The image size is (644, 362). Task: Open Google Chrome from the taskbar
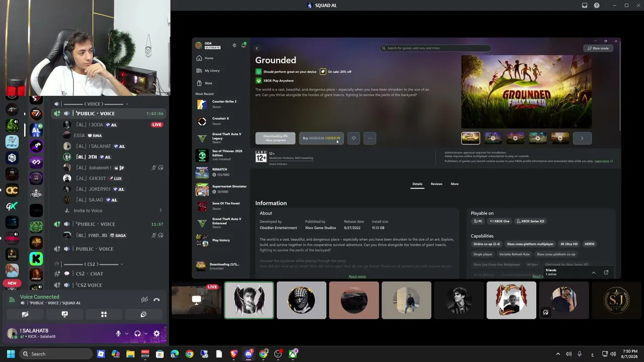pos(189,354)
